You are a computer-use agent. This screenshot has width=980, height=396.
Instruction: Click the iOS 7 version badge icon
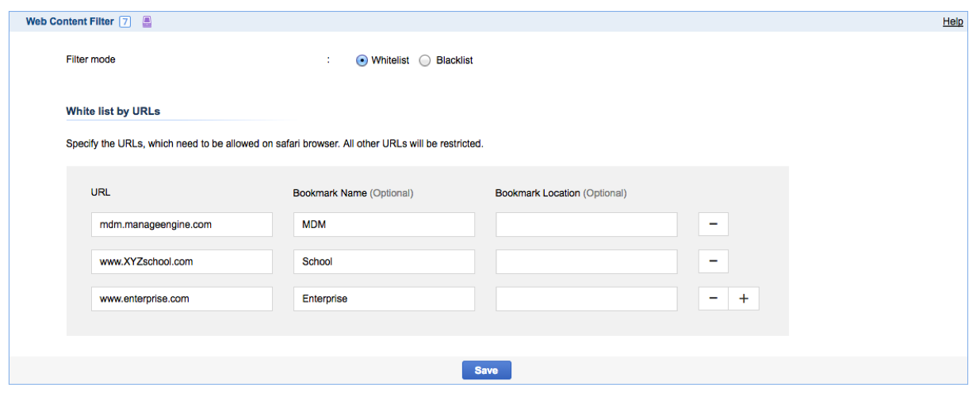click(124, 22)
